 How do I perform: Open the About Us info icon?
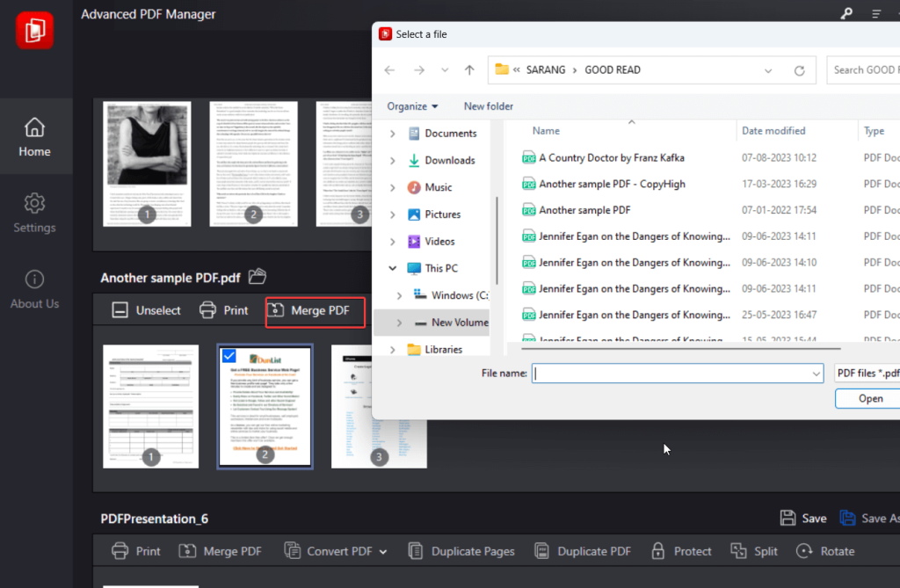[34, 280]
